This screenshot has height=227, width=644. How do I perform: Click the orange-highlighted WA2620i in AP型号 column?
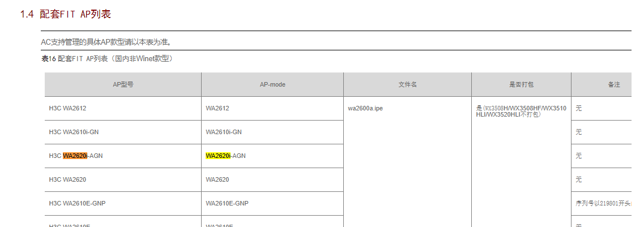(x=75, y=156)
